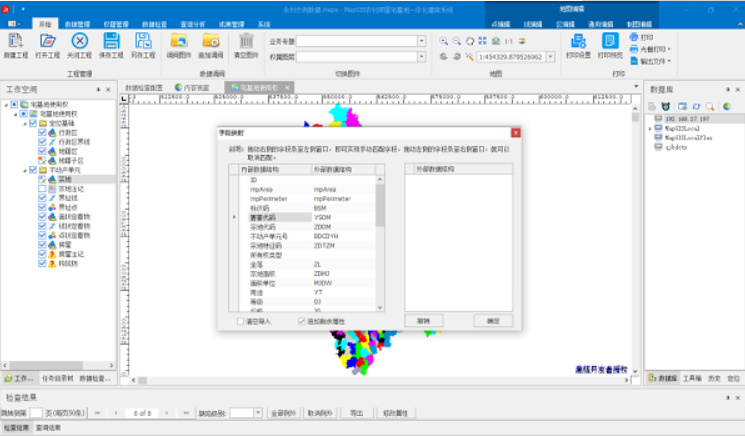
Task: Click the 保存工程 (Save Project) icon
Action: pyautogui.click(x=111, y=44)
